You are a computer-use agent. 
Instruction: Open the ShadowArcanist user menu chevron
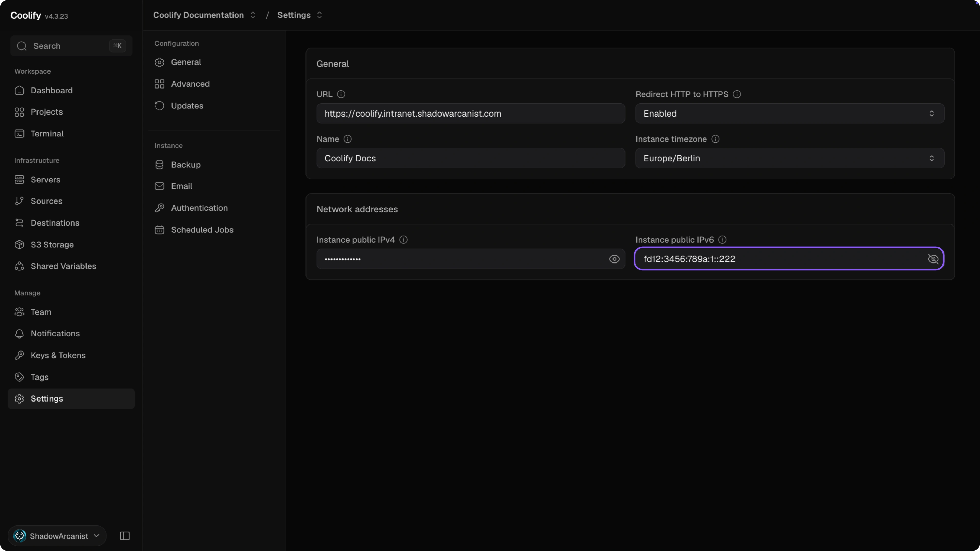point(97,536)
